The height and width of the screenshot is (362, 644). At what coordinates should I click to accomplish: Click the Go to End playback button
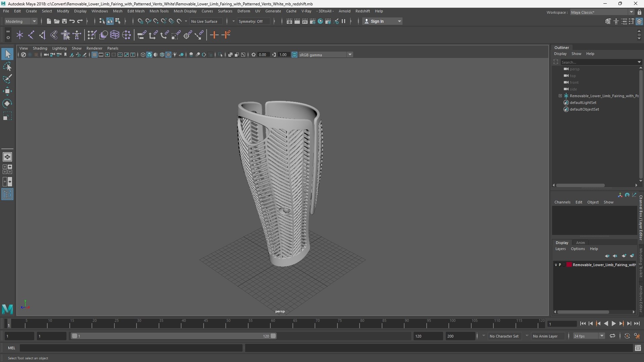637,323
